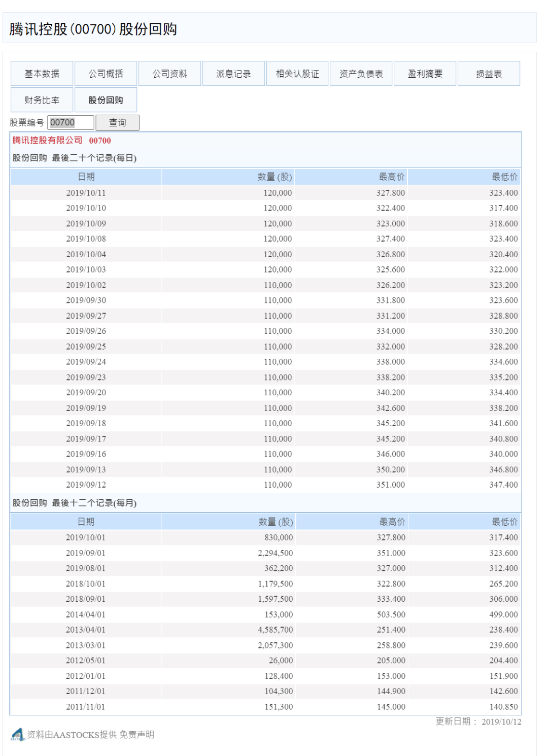Screen dimensions: 548x756
Task: Select the monthly date 2011/12/01
Action: coord(86,692)
